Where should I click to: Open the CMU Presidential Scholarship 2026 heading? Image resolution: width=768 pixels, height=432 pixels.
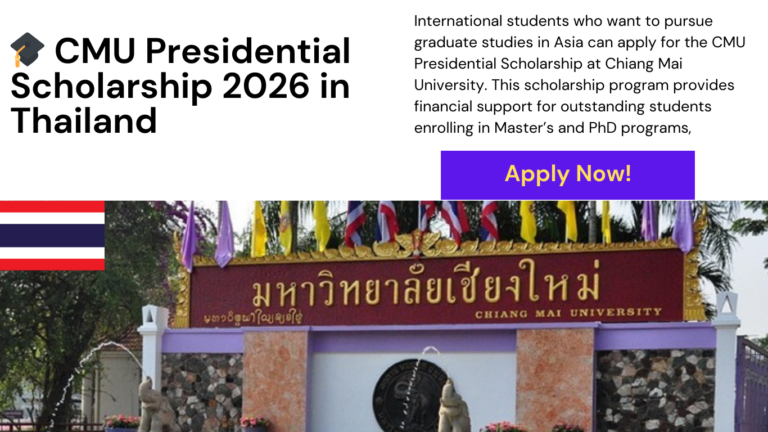(x=180, y=85)
